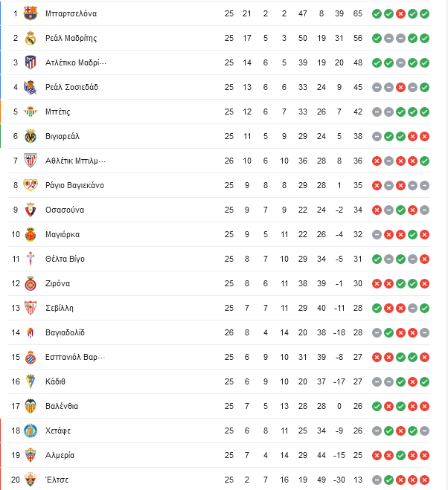Click the Real Sociedad crest icon
The height and width of the screenshot is (490, 448).
pyautogui.click(x=31, y=87)
